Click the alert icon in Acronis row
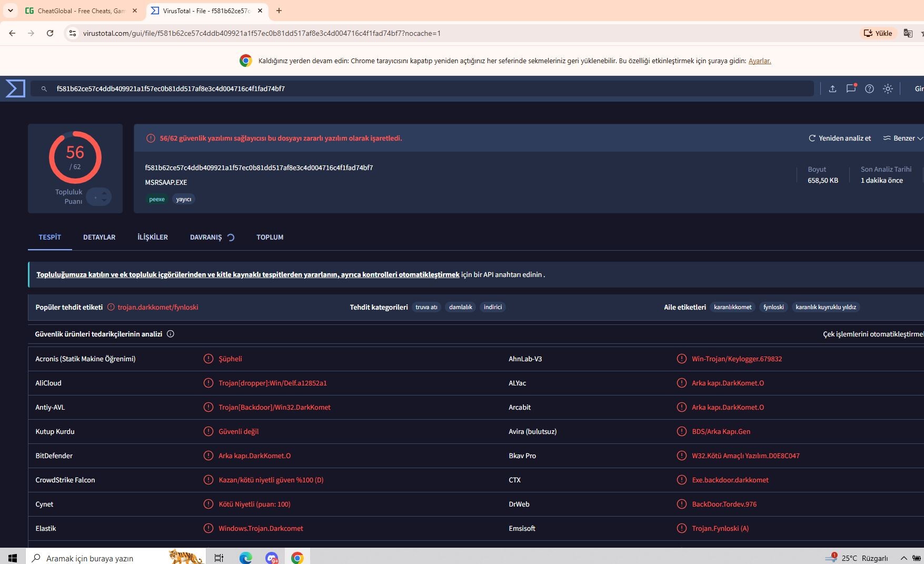The width and height of the screenshot is (924, 564). [208, 359]
